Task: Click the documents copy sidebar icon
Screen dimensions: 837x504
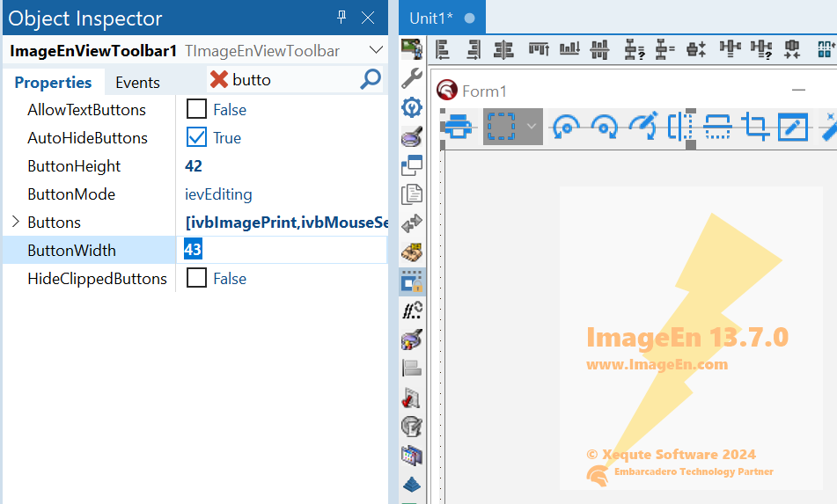Action: [x=412, y=194]
